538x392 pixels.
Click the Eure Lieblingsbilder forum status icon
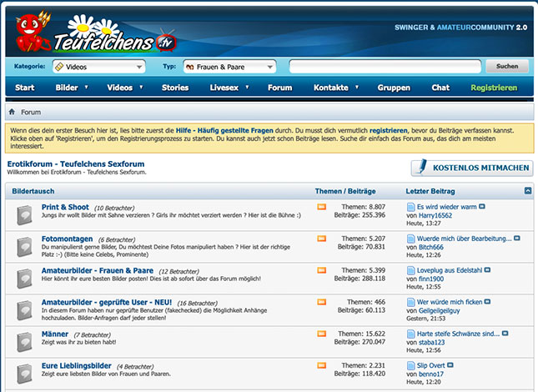[24, 373]
